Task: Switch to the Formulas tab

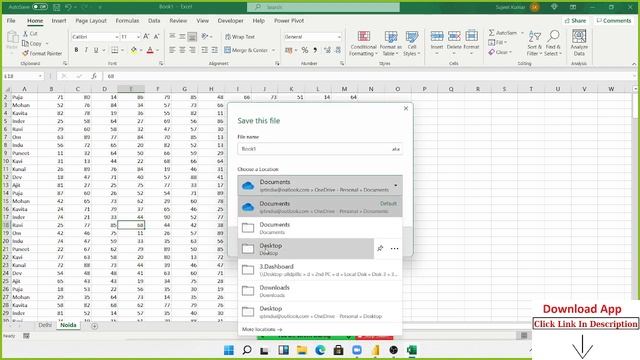Action: click(x=127, y=20)
